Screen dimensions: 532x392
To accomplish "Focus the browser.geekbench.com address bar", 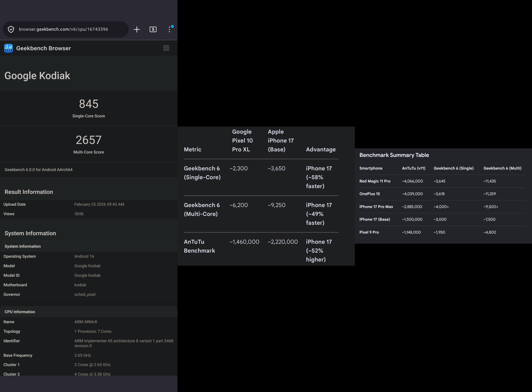I will point(65,29).
